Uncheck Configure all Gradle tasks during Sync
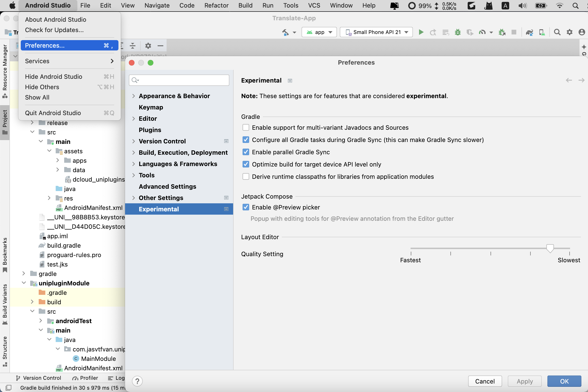Screen dimensions: 588x392 pyautogui.click(x=246, y=140)
